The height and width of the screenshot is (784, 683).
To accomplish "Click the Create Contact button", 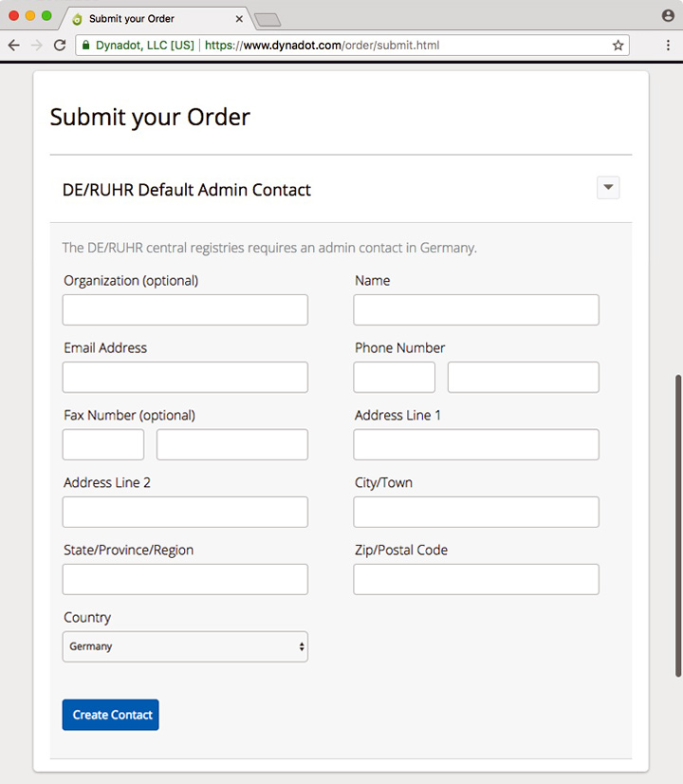I will click(111, 715).
